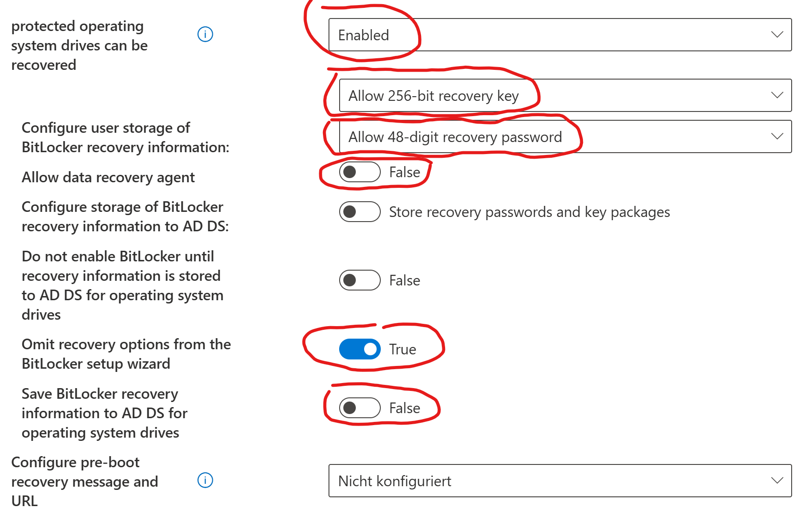
Task: Click info icon beside operating system drives recovery
Action: click(205, 34)
